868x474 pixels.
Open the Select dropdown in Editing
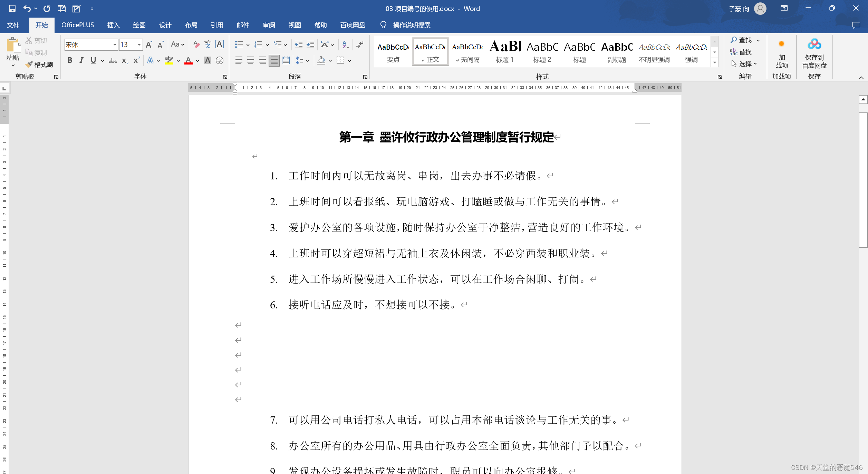click(x=744, y=64)
